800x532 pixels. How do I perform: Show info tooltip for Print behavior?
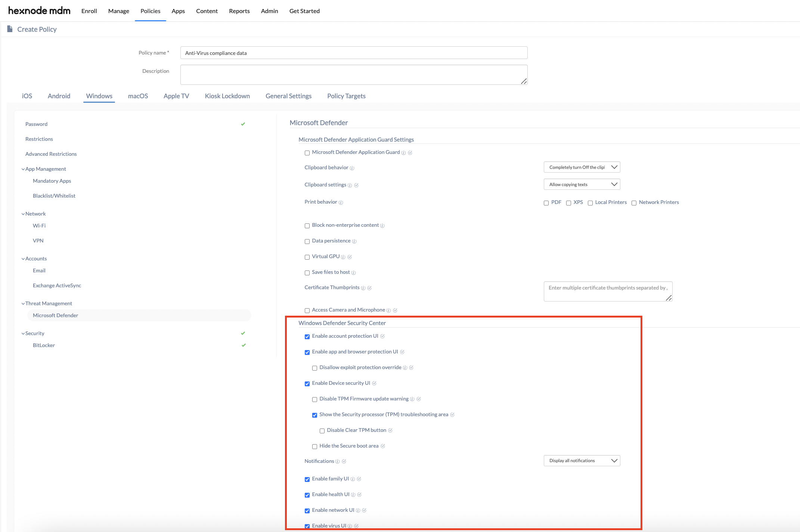pyautogui.click(x=341, y=202)
